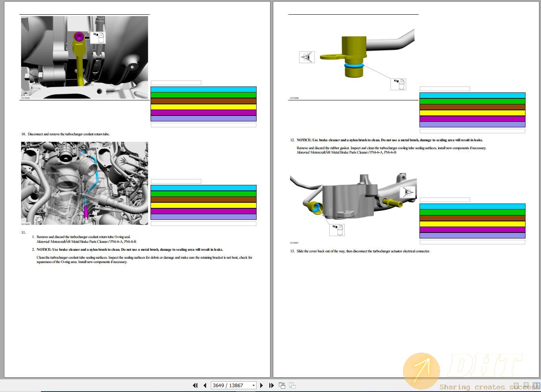Image resolution: width=541 pixels, height=392 pixels.
Task: Click the inspect eye icon in E316461 illustration
Action: [408, 192]
